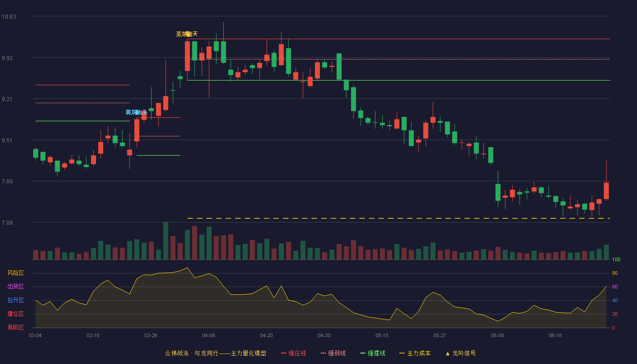Viewport: 637px width, 364px height.
Task: Click the 04-08 date label
Action: tap(209, 335)
